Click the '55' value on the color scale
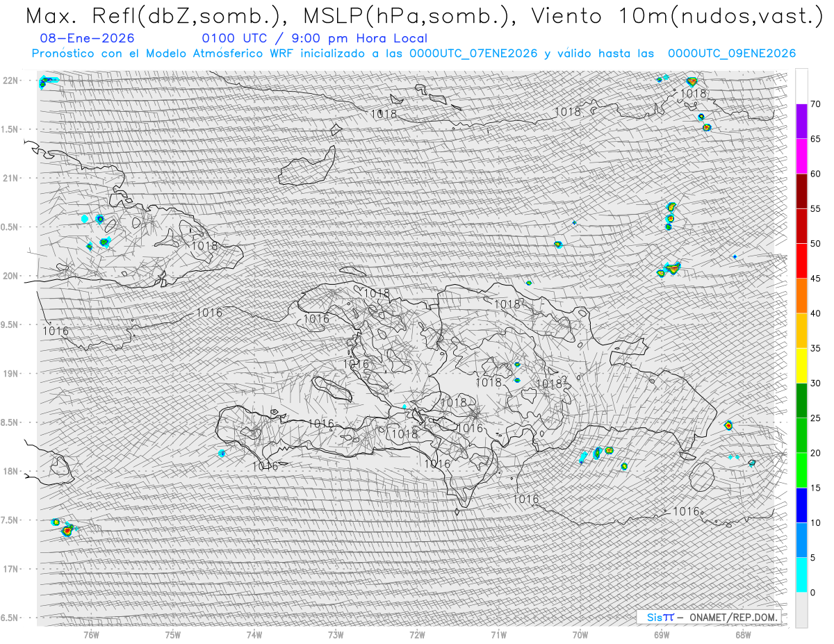This screenshot has width=834, height=644. [x=816, y=209]
